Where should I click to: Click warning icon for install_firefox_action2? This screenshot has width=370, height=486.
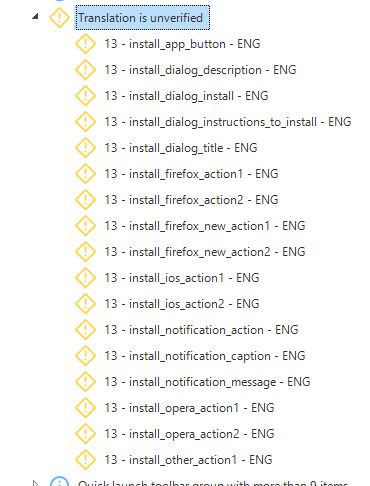pyautogui.click(x=85, y=200)
